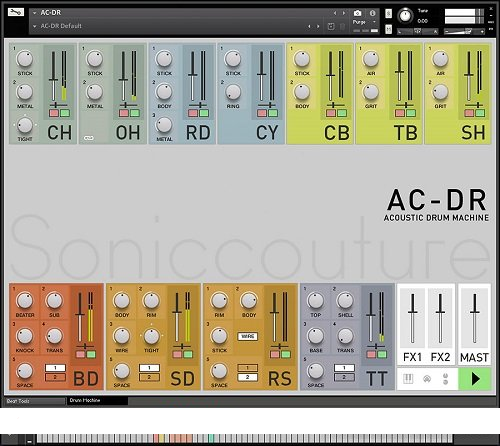The image size is (500, 446).
Task: Click the next preset arrow beside AC-DR Default
Action: [x=318, y=26]
